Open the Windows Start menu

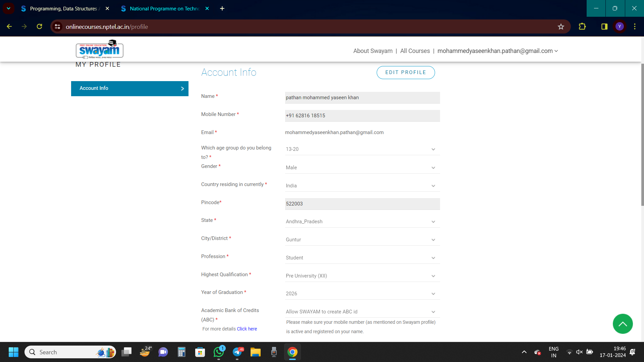coord(13,352)
